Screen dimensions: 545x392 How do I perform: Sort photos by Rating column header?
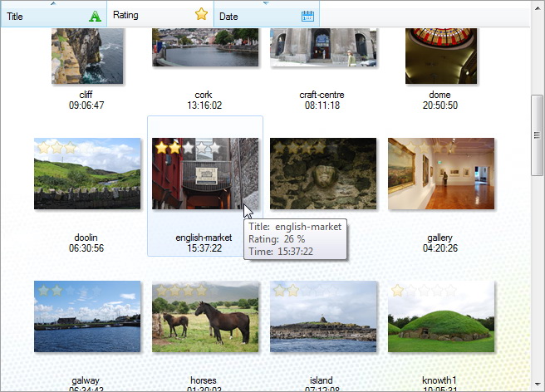coord(160,14)
